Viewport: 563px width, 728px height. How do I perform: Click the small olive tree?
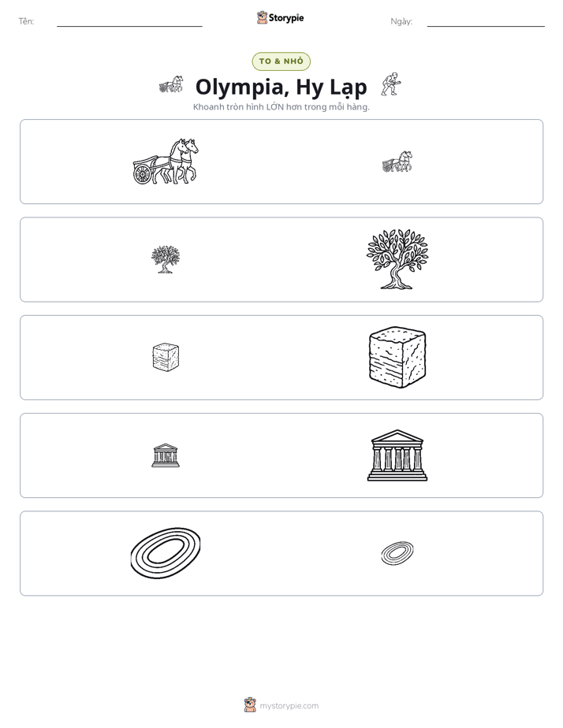point(166,259)
